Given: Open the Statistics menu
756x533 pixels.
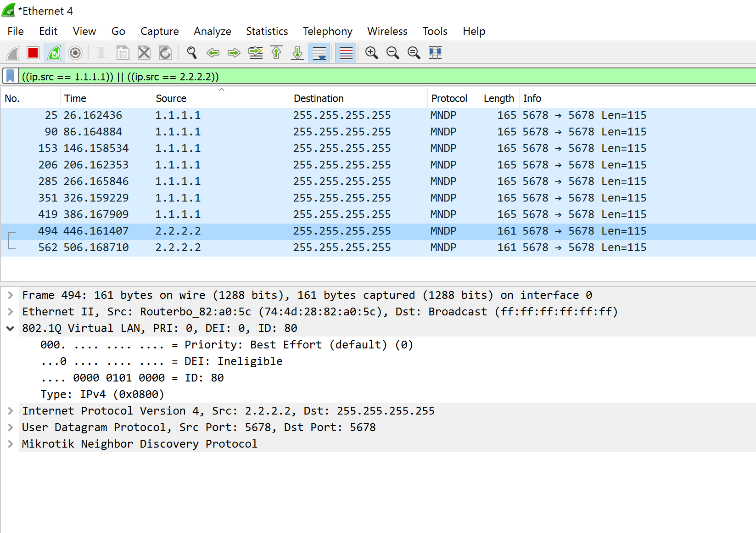Looking at the screenshot, I should 267,31.
